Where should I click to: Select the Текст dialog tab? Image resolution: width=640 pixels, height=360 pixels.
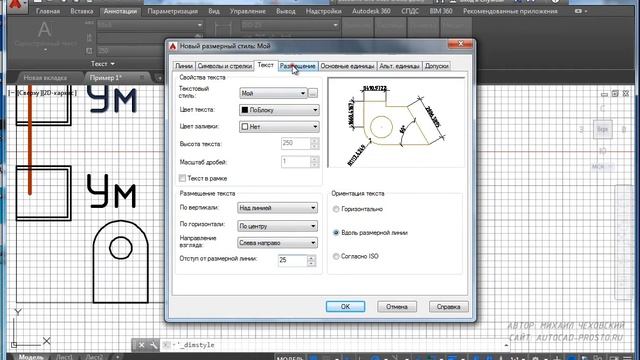pyautogui.click(x=266, y=65)
